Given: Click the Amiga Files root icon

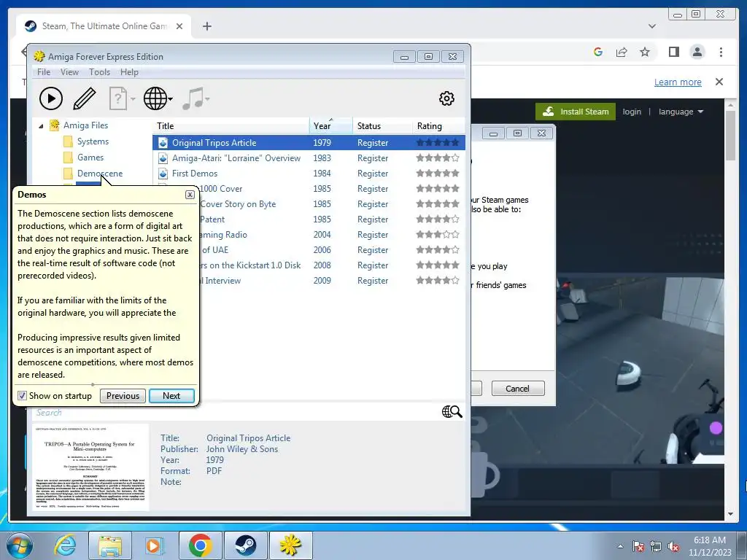Looking at the screenshot, I should [54, 125].
